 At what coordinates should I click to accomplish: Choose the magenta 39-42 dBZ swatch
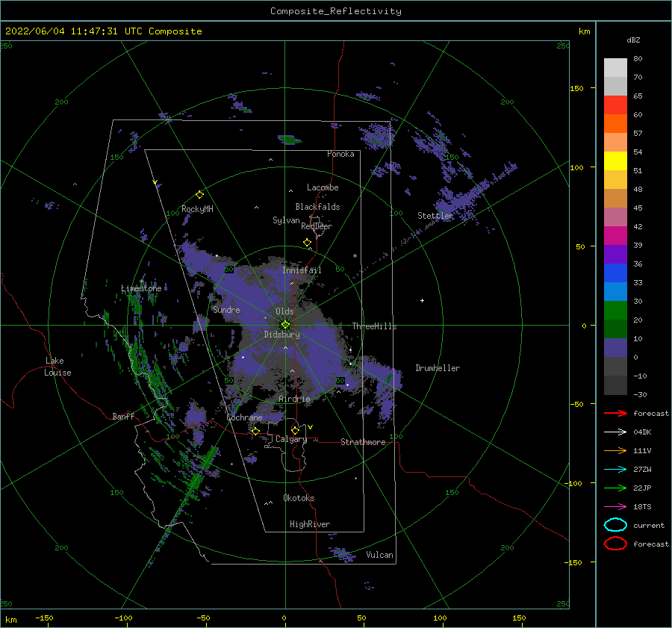(615, 236)
